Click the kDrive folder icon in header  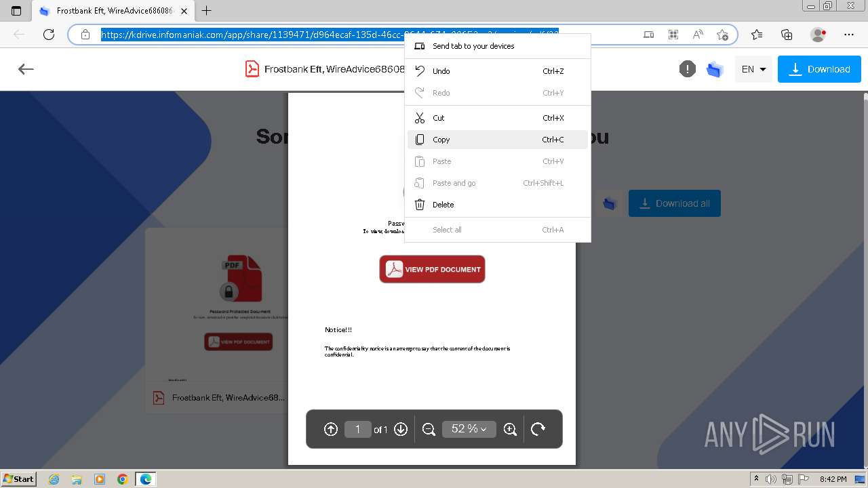tap(715, 69)
